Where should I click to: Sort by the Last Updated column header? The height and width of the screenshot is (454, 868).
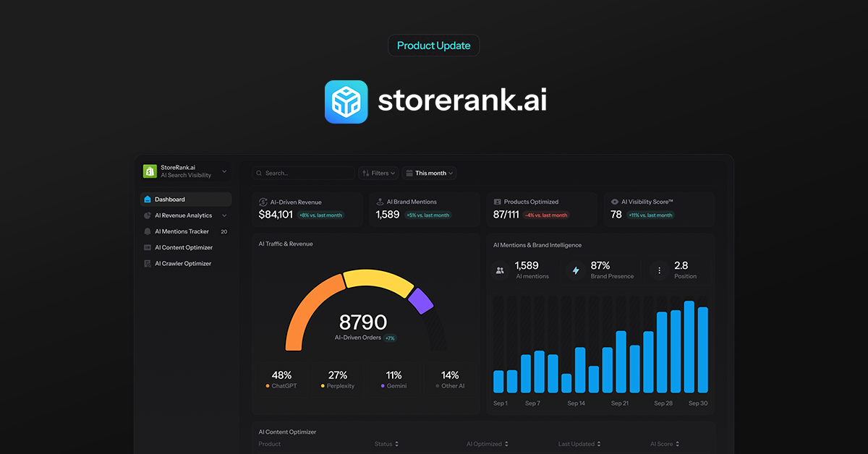point(579,444)
